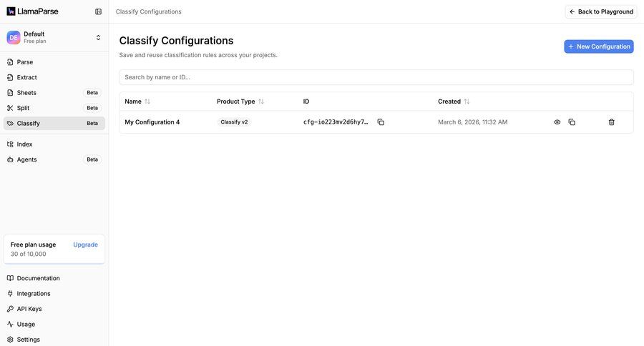Click the Upgrade plan link
The width and height of the screenshot is (644, 346).
click(85, 244)
